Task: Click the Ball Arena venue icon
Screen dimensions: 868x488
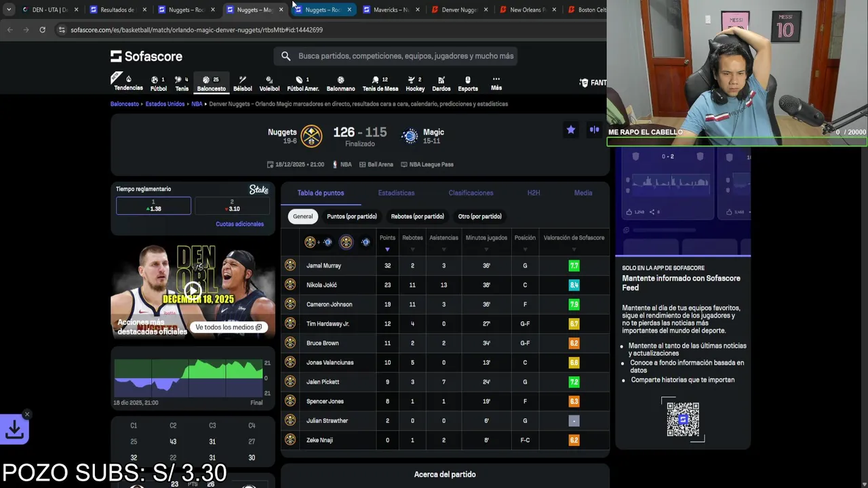Action: pyautogui.click(x=362, y=164)
